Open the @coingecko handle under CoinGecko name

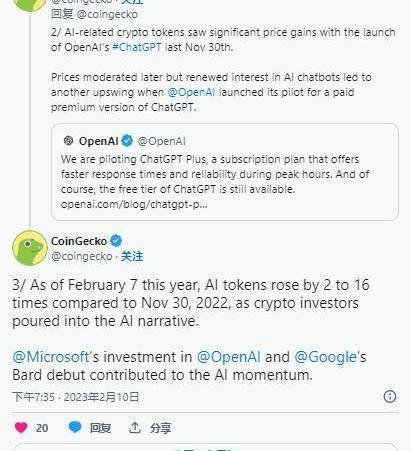[x=82, y=256]
